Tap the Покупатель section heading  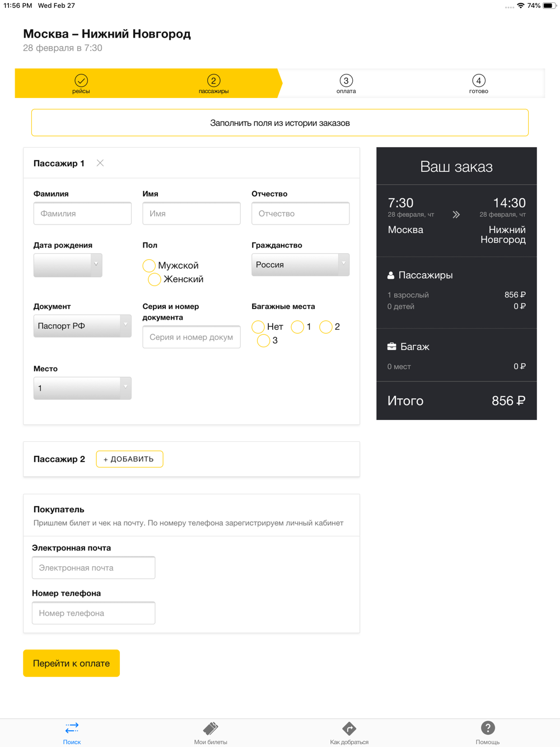59,510
